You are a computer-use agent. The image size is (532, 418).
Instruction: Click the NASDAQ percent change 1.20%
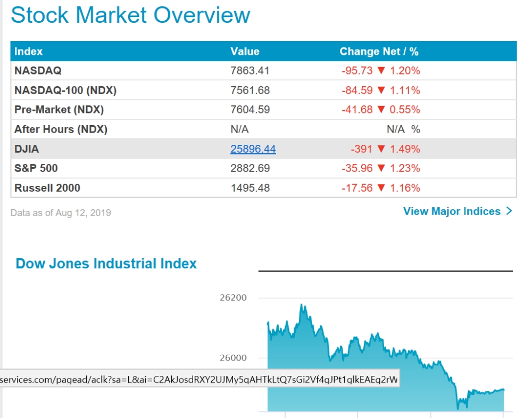[x=405, y=71]
